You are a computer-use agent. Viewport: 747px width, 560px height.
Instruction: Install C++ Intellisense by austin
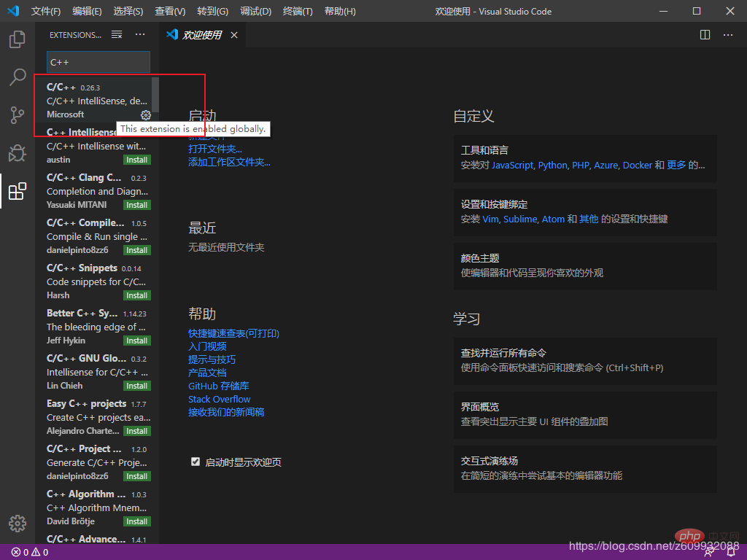coord(136,160)
